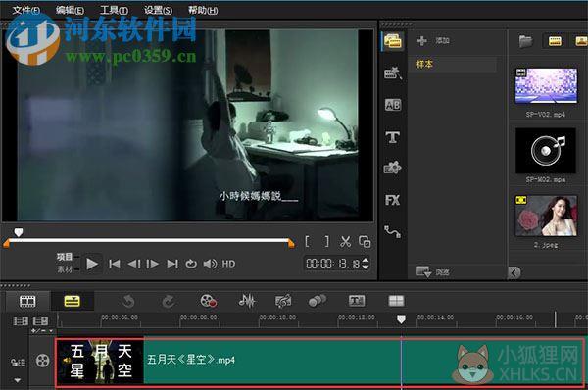The height and width of the screenshot is (390, 588).
Task: Enlarge the preview window
Action: coord(365,242)
